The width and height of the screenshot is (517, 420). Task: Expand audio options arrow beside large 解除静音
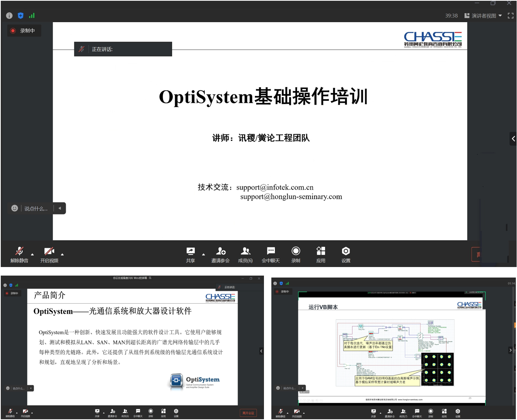coord(32,255)
